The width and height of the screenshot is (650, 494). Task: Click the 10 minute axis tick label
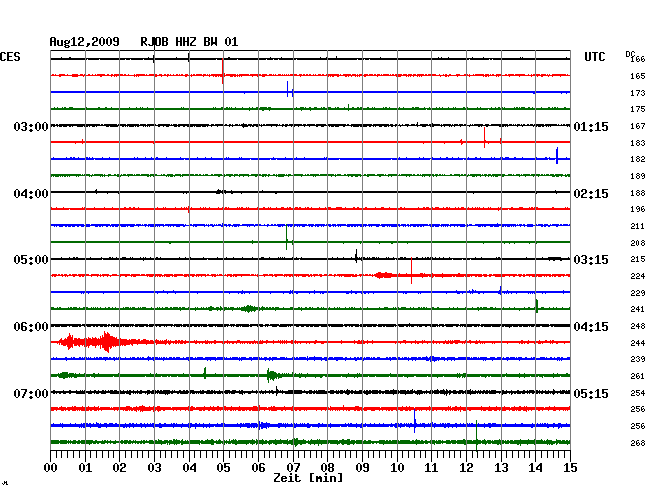(x=397, y=468)
